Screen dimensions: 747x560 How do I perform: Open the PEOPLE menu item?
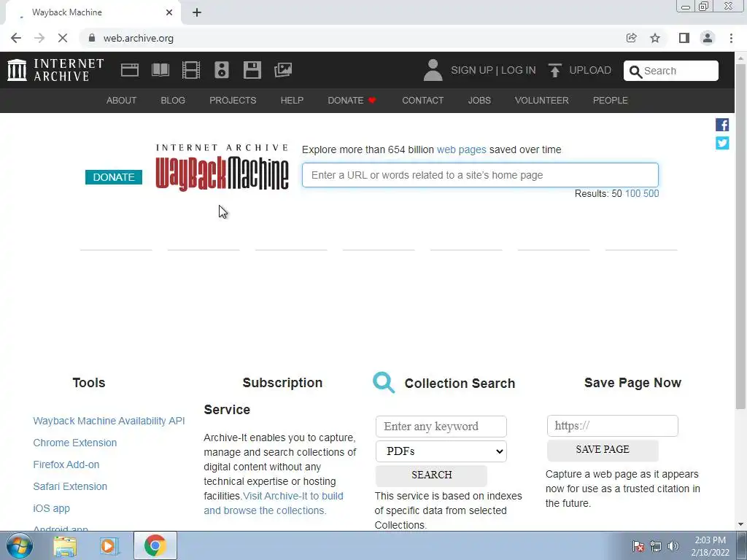pyautogui.click(x=611, y=101)
